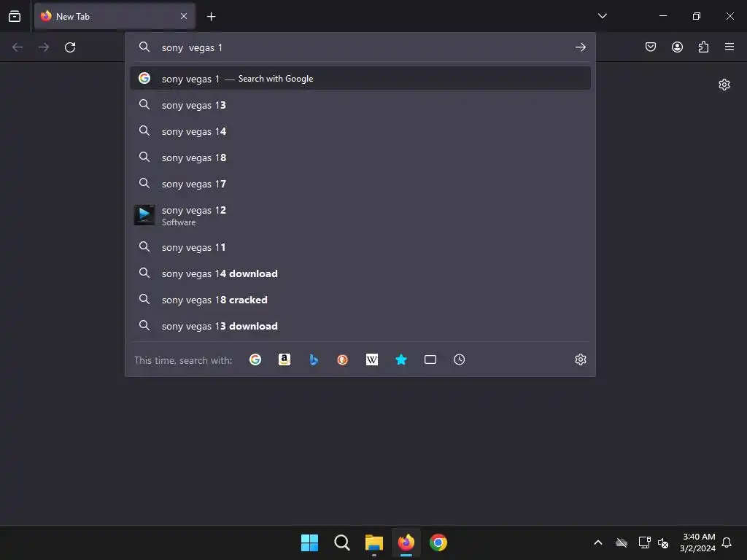Launch Google Chrome from the taskbar
Image resolution: width=747 pixels, height=560 pixels.
point(438,542)
